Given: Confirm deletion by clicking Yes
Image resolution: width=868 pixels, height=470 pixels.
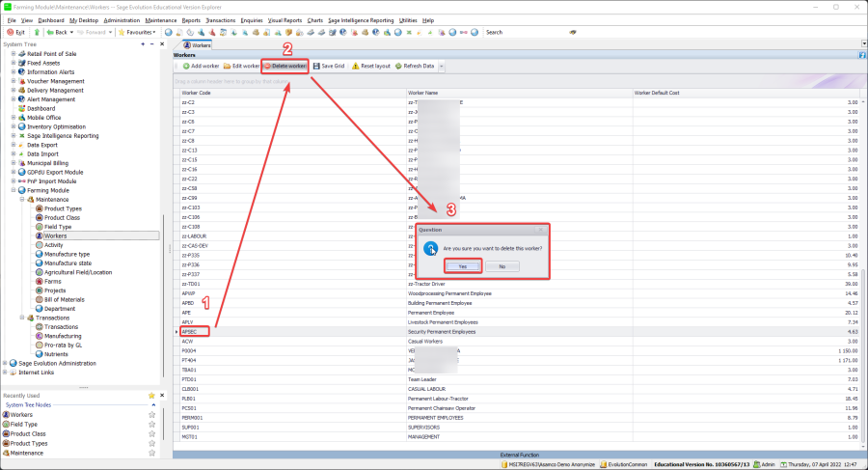Looking at the screenshot, I should [462, 265].
